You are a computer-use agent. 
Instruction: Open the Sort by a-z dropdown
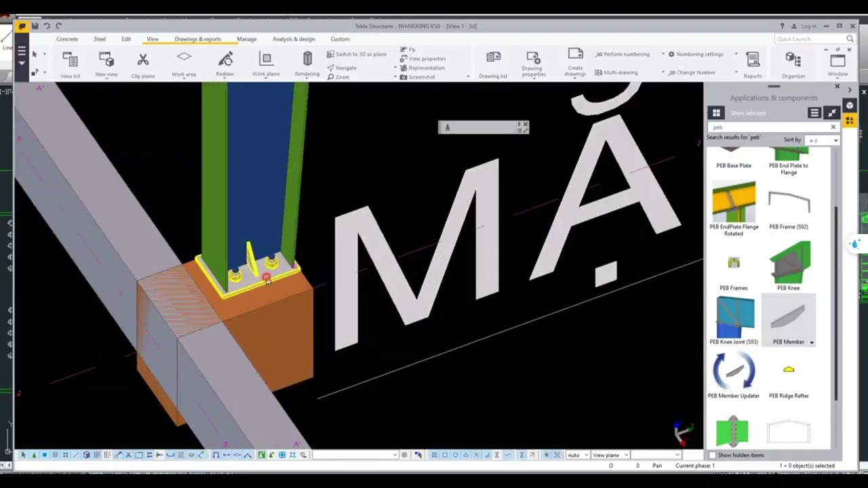[x=822, y=140]
